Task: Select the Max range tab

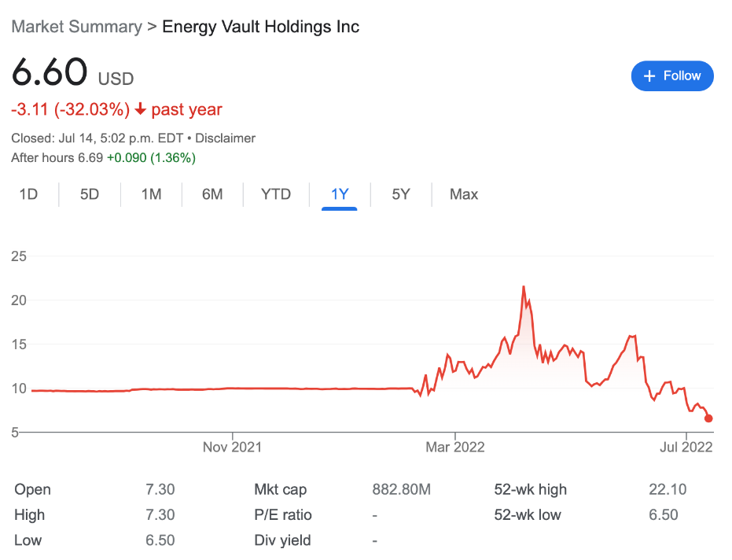Action: 464,194
